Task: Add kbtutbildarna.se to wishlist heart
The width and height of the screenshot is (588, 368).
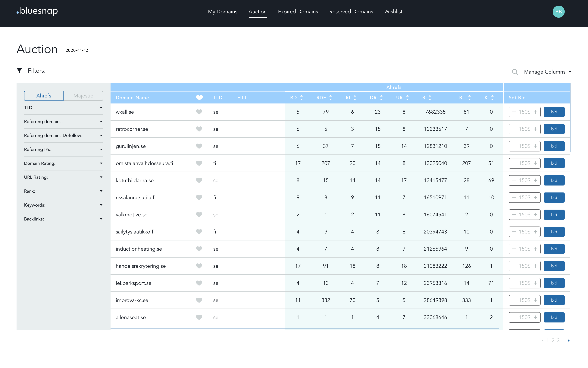Action: click(x=199, y=180)
